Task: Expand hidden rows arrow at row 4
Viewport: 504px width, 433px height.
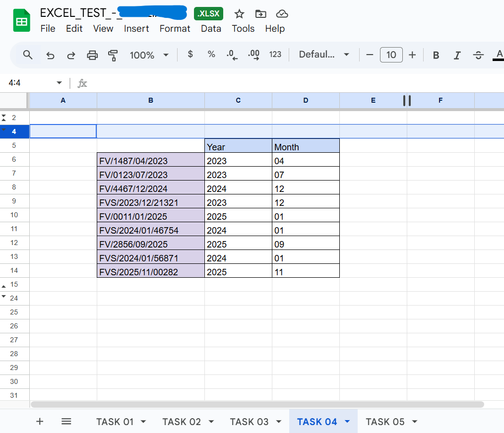Action: [x=4, y=130]
